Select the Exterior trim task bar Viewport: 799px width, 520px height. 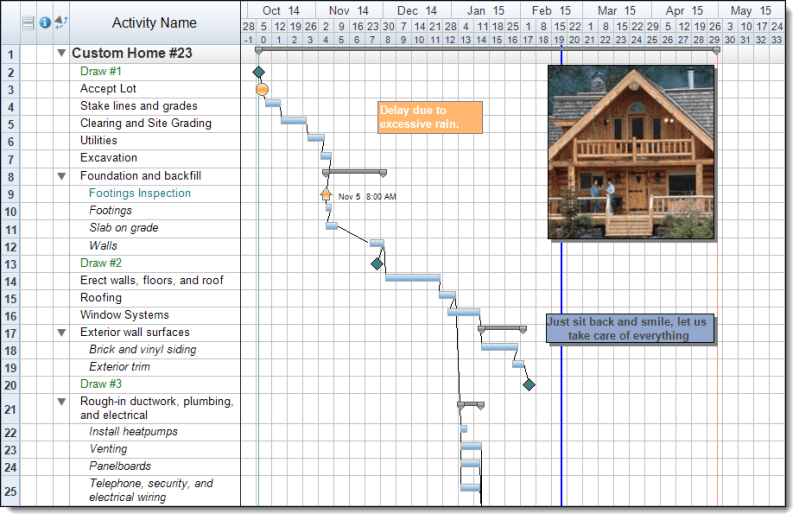518,364
